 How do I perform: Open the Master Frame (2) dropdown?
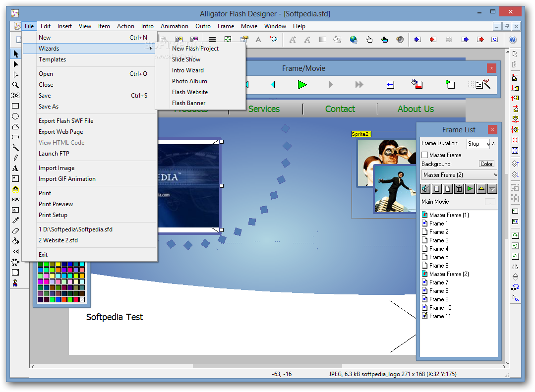pyautogui.click(x=460, y=174)
